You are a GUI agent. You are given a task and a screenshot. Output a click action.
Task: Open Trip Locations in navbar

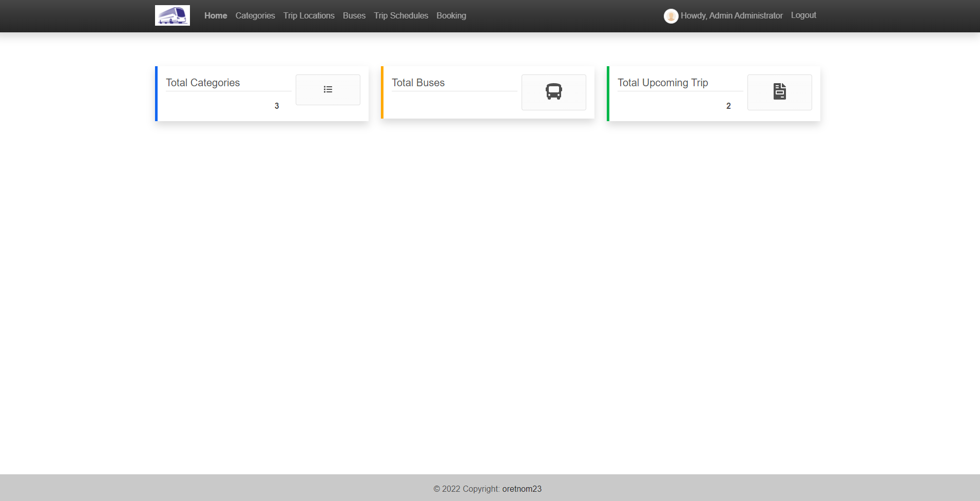coord(309,15)
